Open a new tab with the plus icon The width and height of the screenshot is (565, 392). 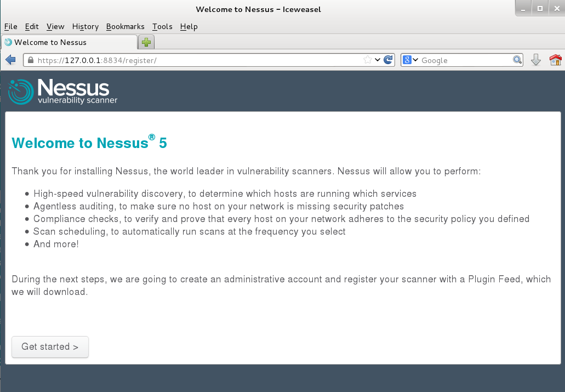pyautogui.click(x=146, y=43)
